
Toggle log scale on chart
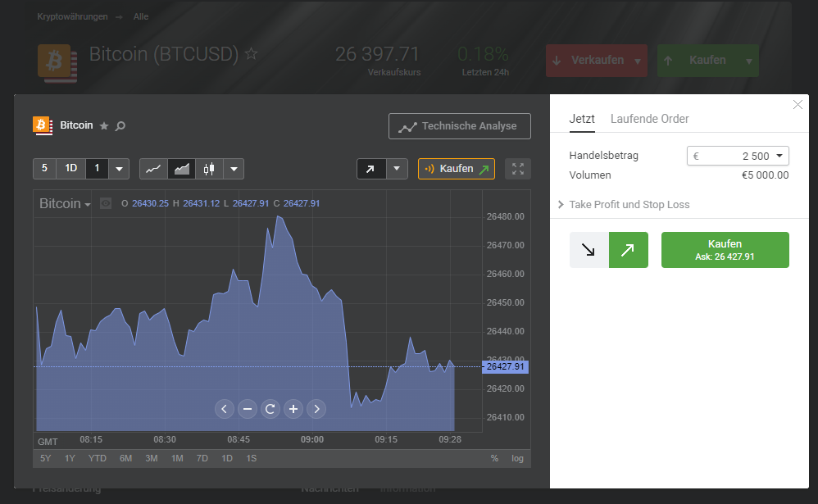pos(517,458)
